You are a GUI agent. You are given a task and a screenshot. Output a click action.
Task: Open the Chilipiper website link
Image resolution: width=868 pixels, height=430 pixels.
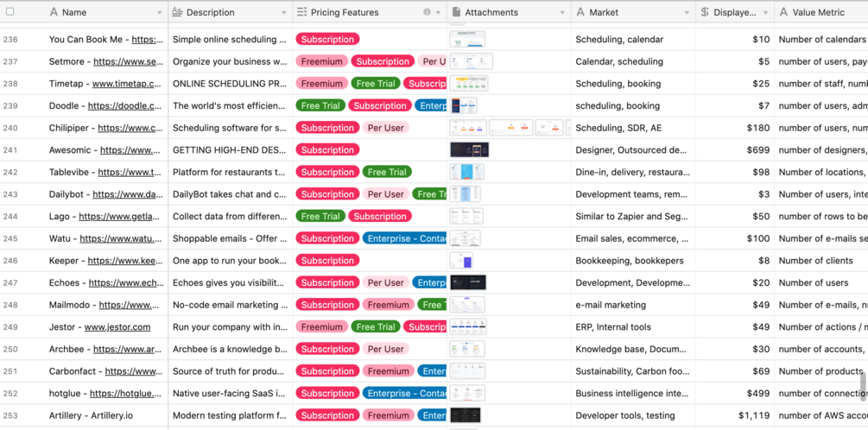click(x=130, y=128)
